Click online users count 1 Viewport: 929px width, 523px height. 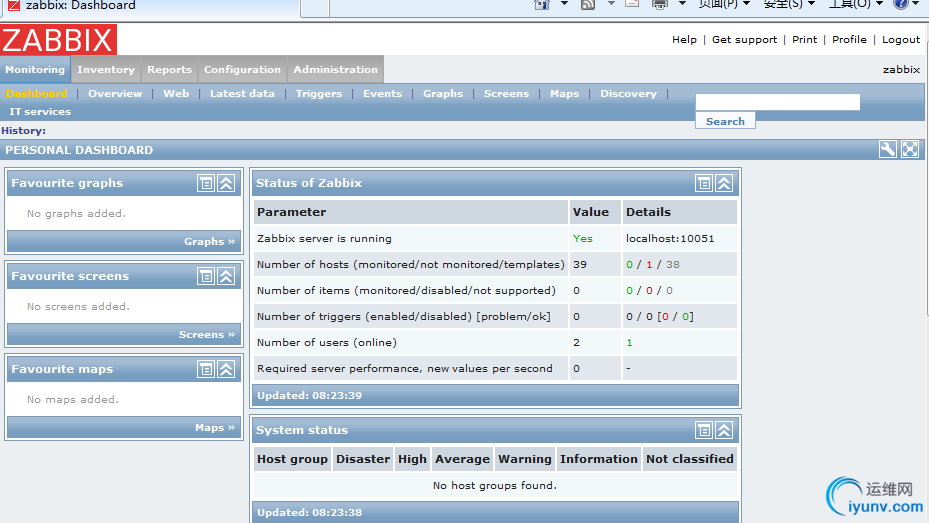pos(629,342)
